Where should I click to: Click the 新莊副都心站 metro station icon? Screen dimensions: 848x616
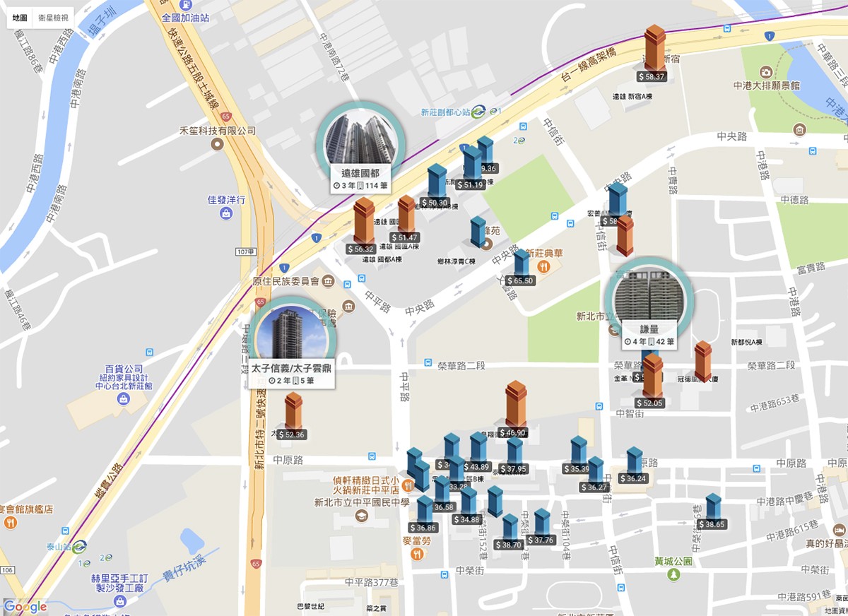tap(479, 111)
